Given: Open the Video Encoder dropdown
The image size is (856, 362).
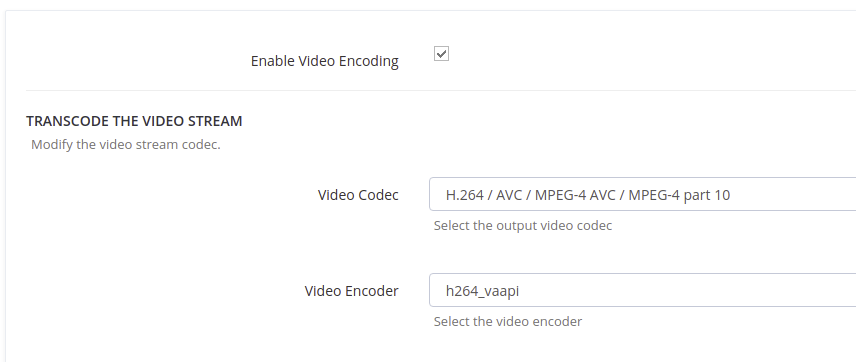Looking at the screenshot, I should point(643,290).
